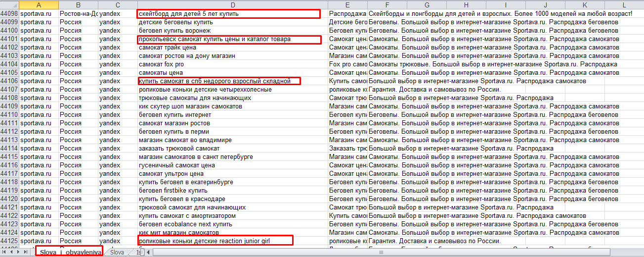Select column L header
This screenshot has width=644, height=257.
624,5
